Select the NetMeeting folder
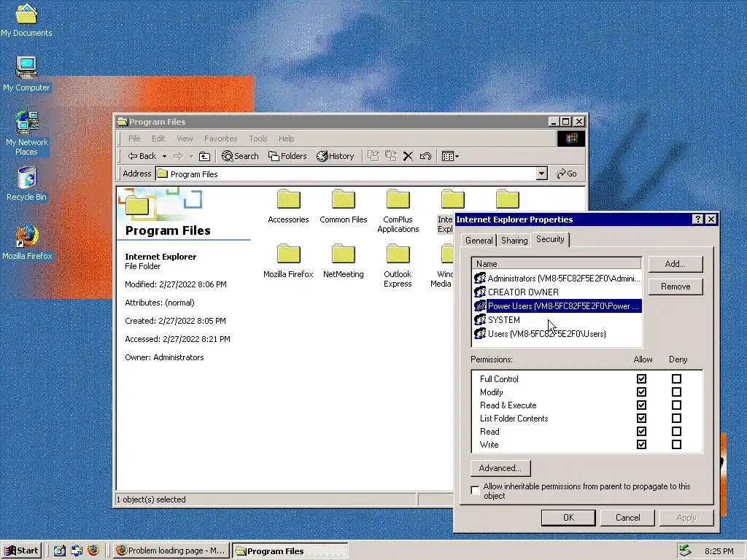The height and width of the screenshot is (560, 747). point(343,261)
